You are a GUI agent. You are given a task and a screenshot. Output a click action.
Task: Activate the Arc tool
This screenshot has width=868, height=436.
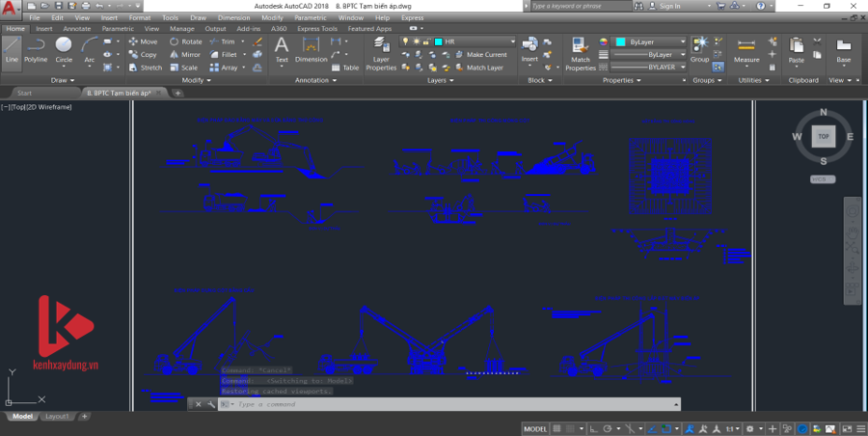click(89, 50)
